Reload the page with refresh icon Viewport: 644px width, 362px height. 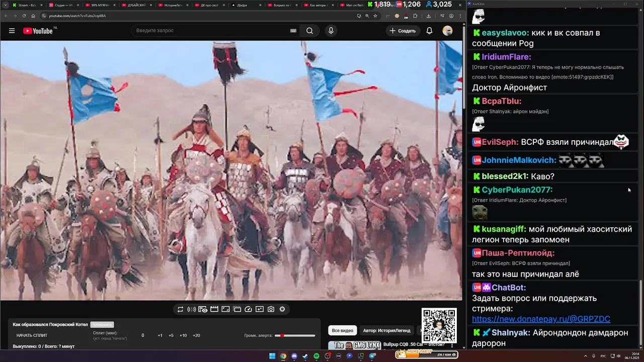(24, 16)
